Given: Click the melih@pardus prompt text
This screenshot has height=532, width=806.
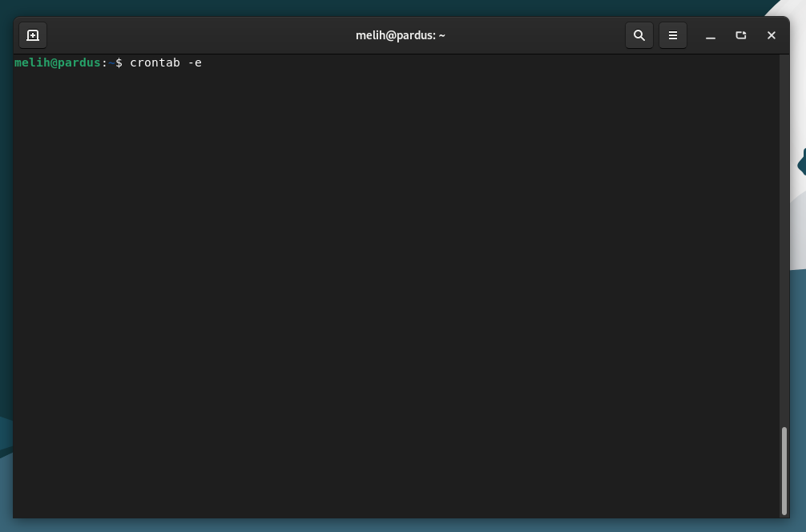Looking at the screenshot, I should tap(58, 62).
